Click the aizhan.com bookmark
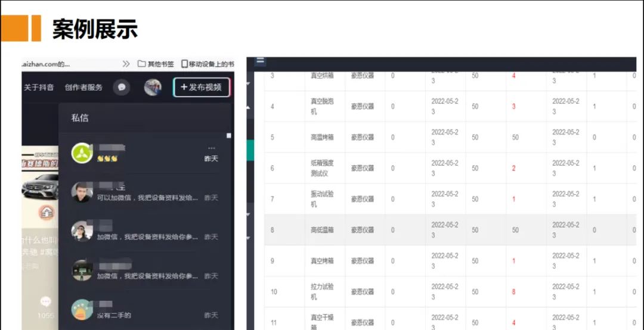The width and height of the screenshot is (644, 330). click(x=46, y=64)
